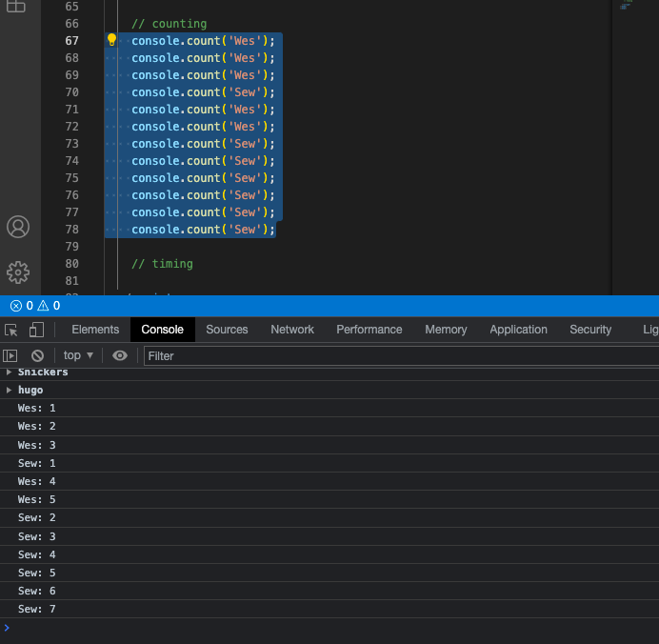Click the lightbulb code action icon

pyautogui.click(x=111, y=40)
